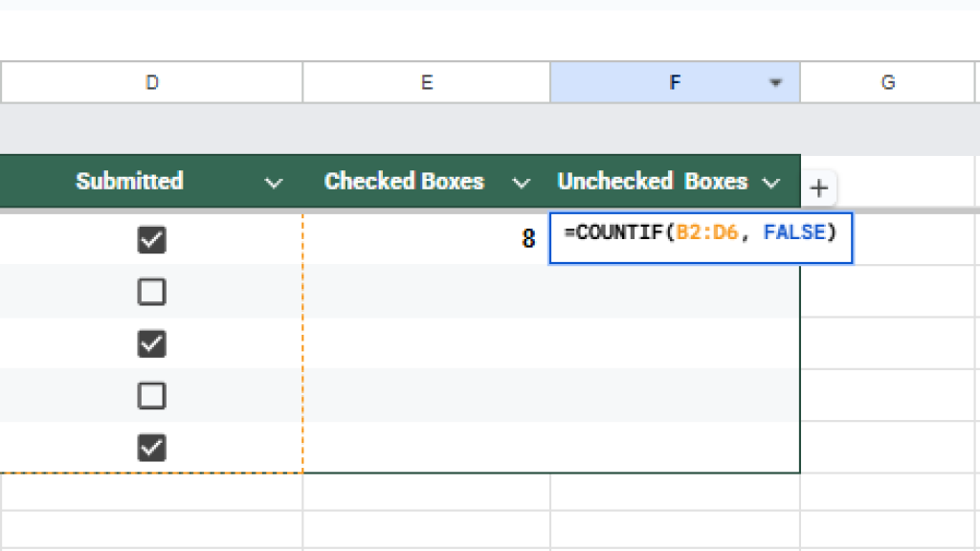The width and height of the screenshot is (980, 551).
Task: Open the column F header dropdown arrow
Action: 775,84
